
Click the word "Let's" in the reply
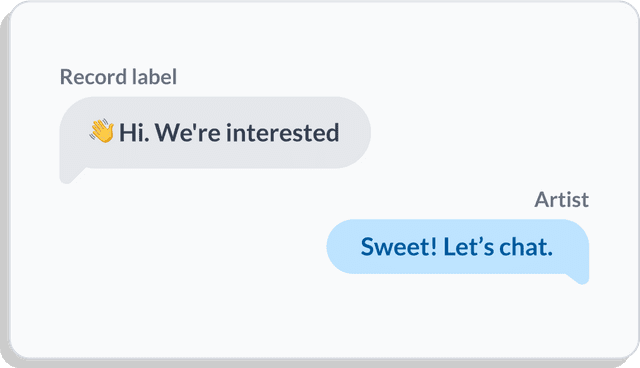(x=469, y=247)
